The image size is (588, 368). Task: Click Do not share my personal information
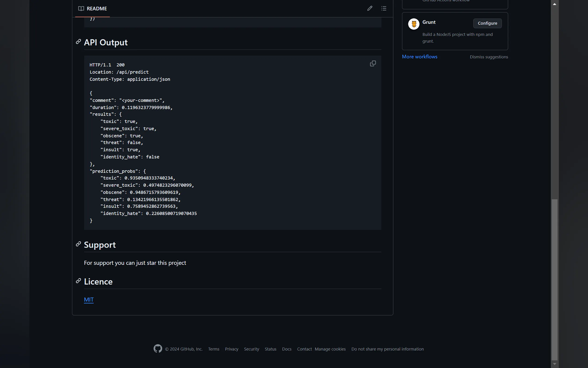387,349
